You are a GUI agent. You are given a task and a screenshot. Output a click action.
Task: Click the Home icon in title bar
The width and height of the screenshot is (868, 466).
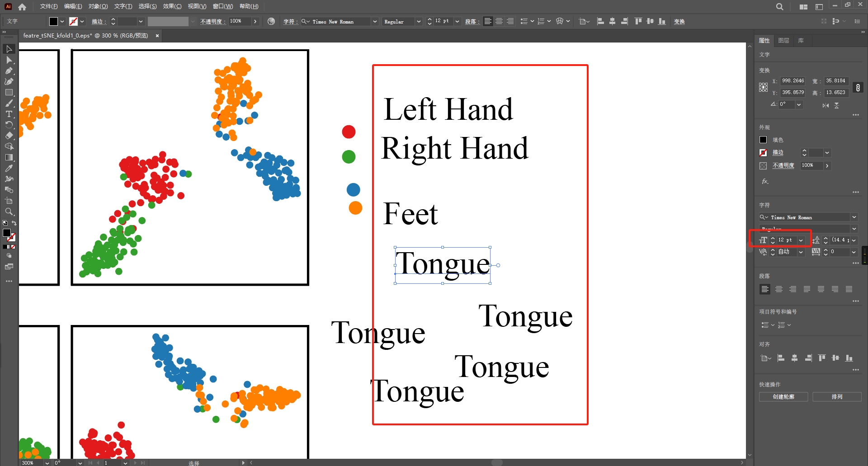(22, 7)
